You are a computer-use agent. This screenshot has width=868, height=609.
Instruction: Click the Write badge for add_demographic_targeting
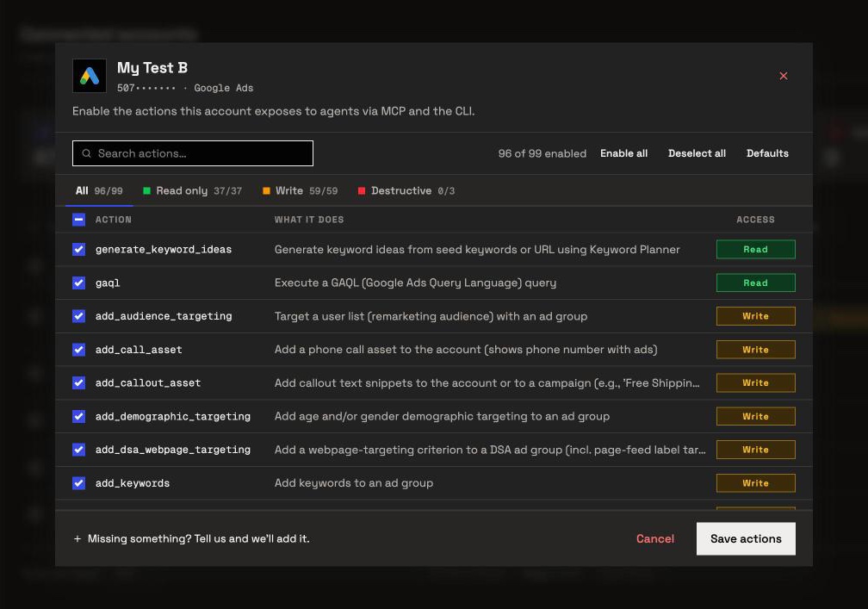coord(756,416)
